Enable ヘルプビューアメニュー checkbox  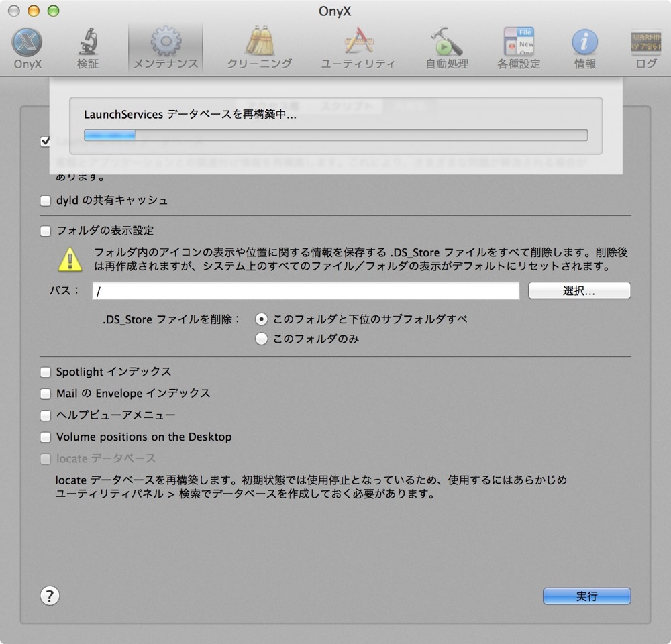tap(46, 415)
